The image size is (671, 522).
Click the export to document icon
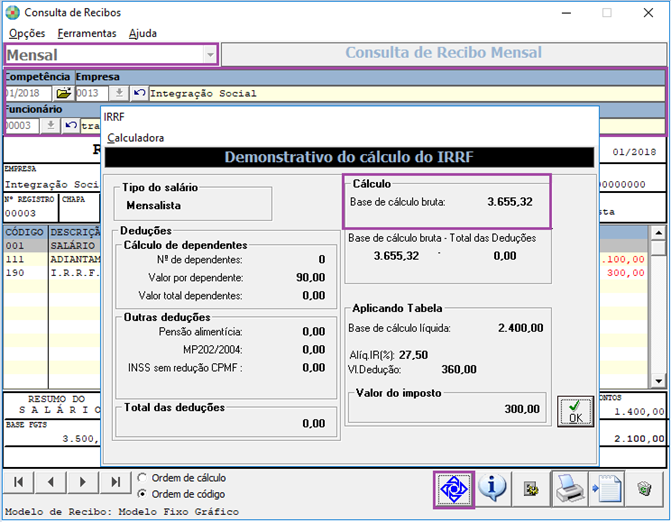[x=606, y=489]
